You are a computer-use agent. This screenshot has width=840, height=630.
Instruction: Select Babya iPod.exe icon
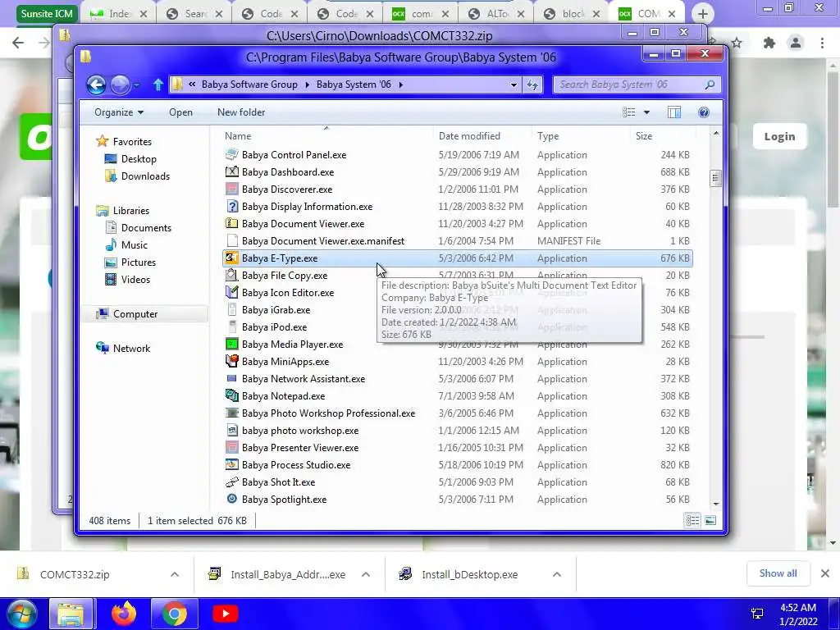(x=231, y=326)
